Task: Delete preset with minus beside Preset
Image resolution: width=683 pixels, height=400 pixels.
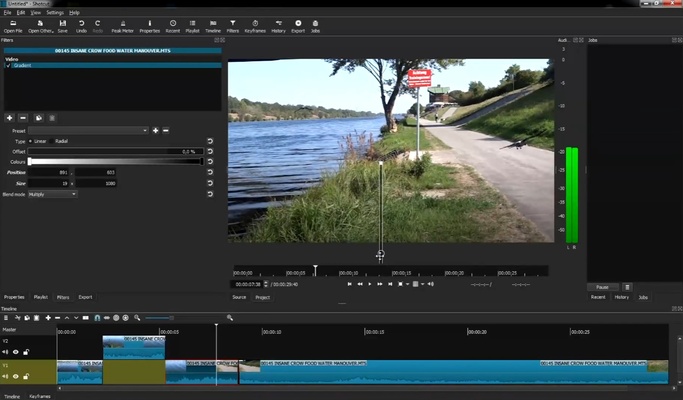Action: pyautogui.click(x=166, y=130)
